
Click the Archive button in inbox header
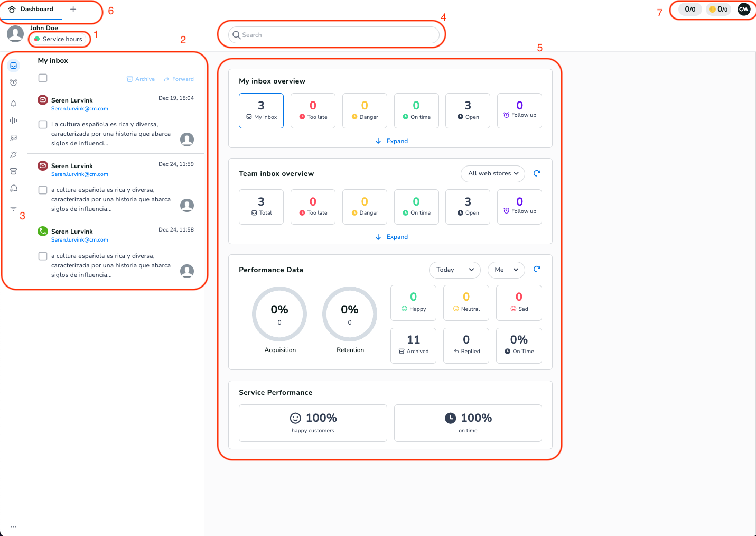pos(141,79)
